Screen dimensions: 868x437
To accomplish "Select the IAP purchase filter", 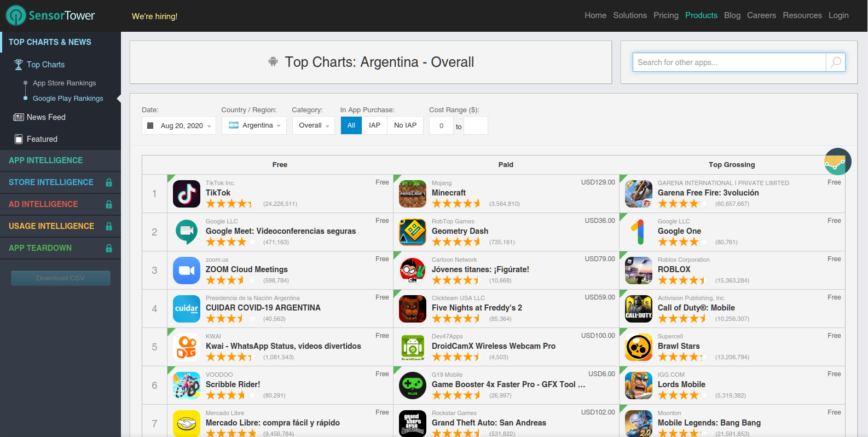I will [x=374, y=125].
